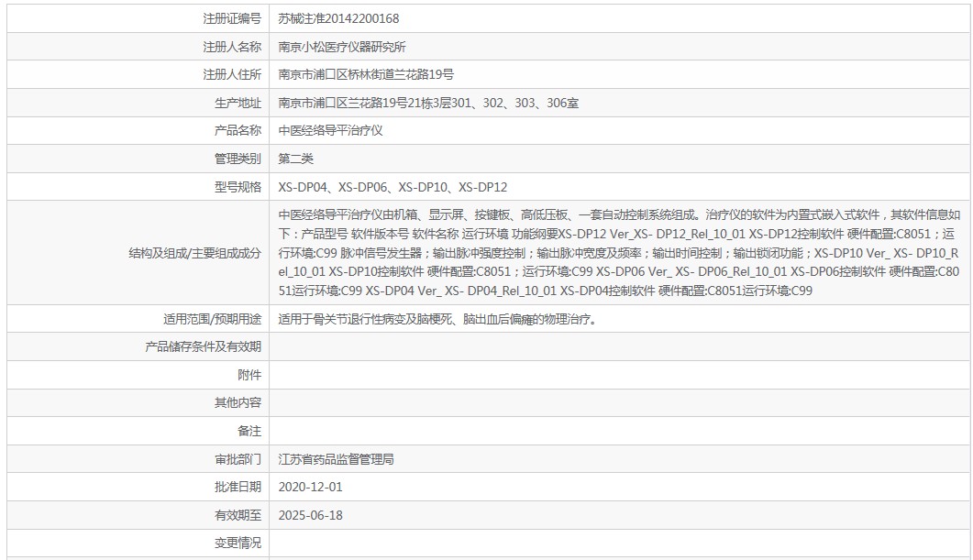Click the 变更情况 label
The image size is (973, 560).
(x=238, y=544)
